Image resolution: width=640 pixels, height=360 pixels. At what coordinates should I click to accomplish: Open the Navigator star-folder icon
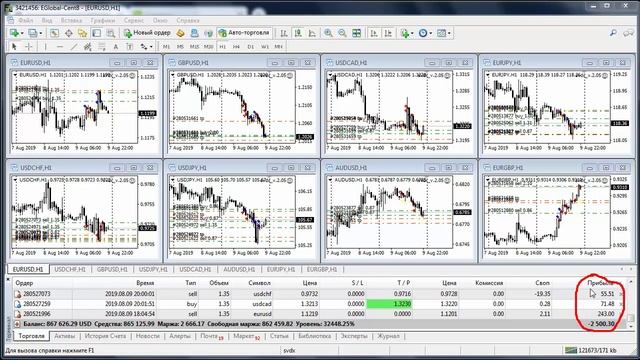[82, 33]
